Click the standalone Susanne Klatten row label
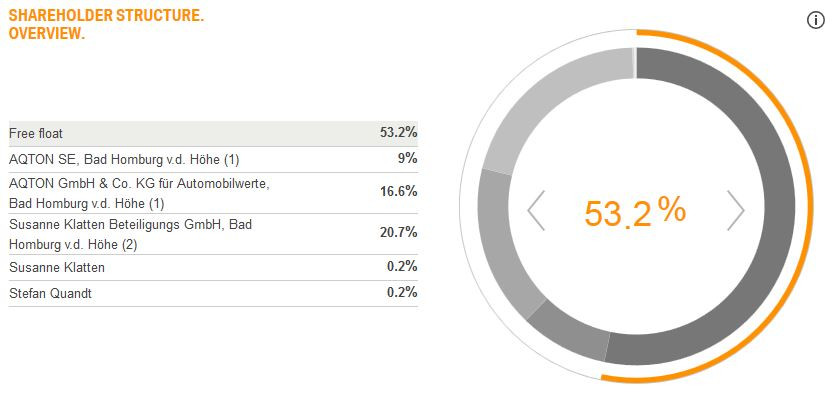 pyautogui.click(x=57, y=267)
